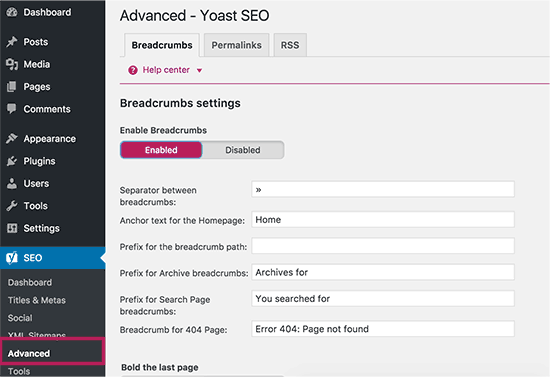Click the Bold the last page label

click(x=160, y=368)
